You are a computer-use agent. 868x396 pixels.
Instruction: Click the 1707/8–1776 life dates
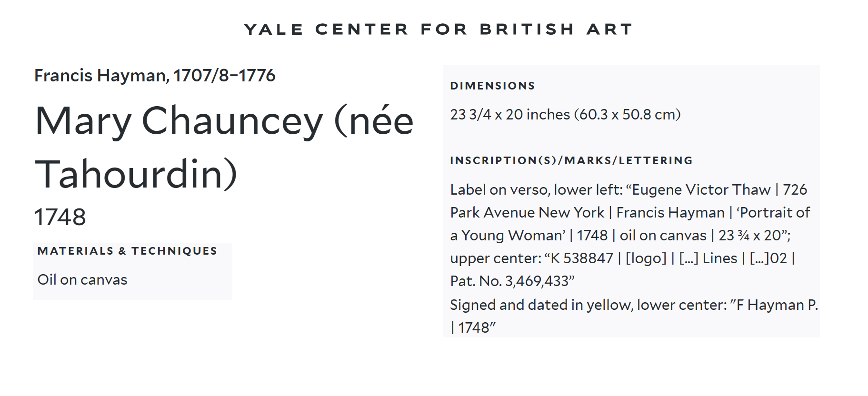point(224,75)
